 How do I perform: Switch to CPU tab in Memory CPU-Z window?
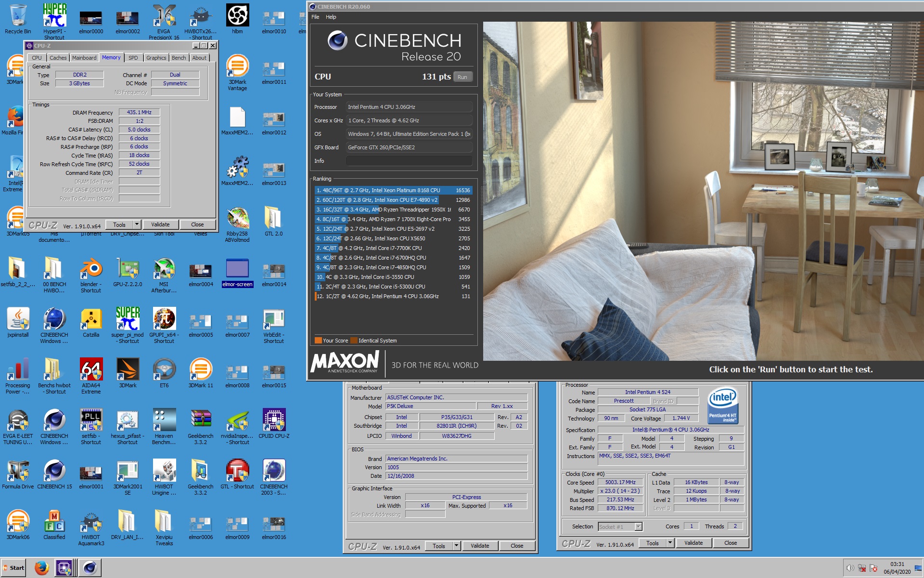(x=37, y=58)
